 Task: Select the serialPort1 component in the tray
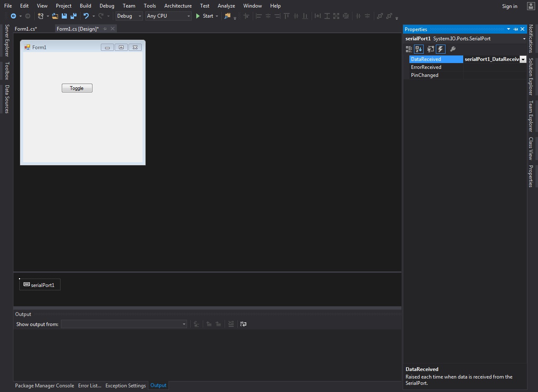click(x=40, y=285)
